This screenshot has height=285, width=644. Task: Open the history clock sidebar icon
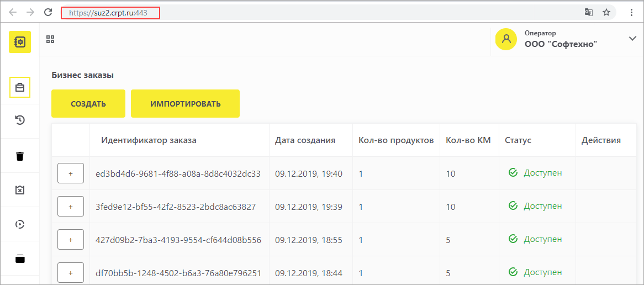[x=20, y=120]
